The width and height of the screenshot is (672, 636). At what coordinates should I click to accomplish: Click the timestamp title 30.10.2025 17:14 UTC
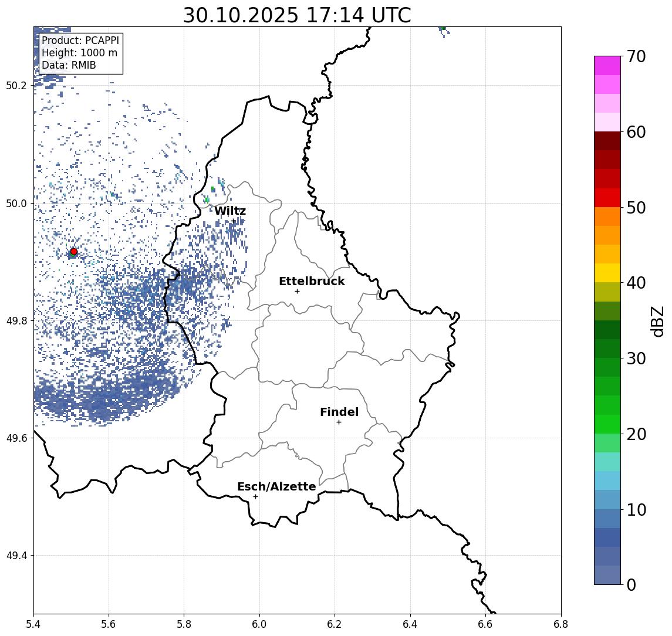(x=297, y=15)
